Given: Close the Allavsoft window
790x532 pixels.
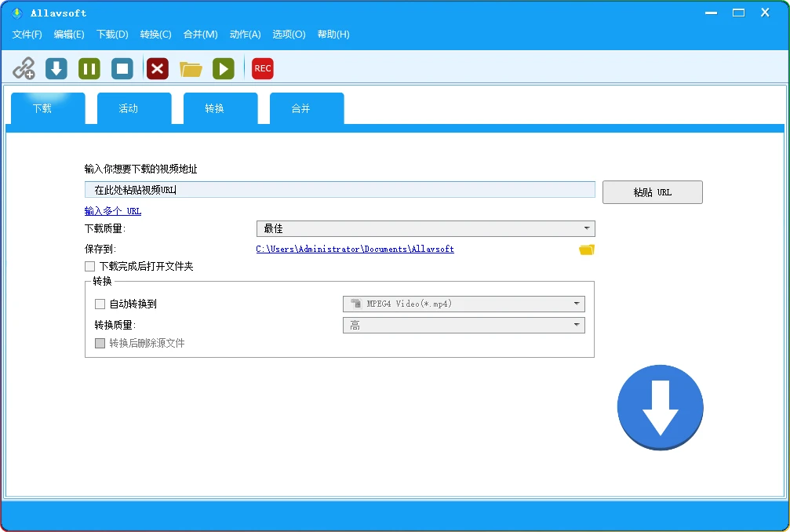Looking at the screenshot, I should click(766, 13).
